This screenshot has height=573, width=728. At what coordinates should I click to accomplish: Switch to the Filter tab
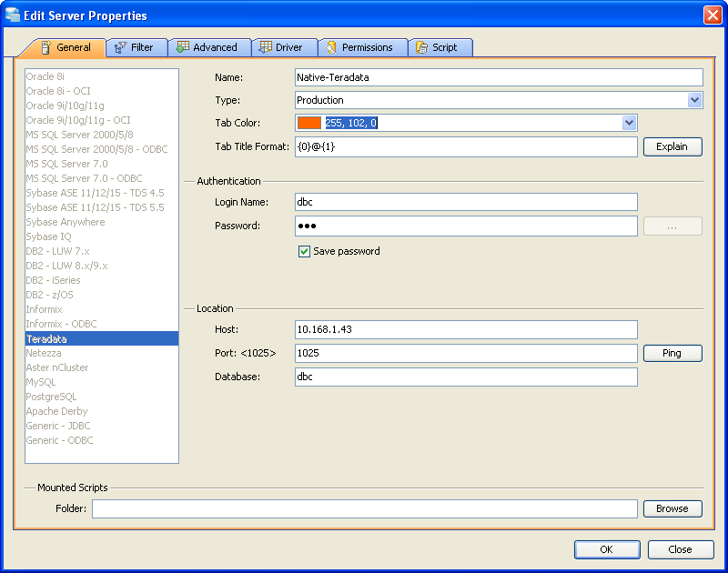[x=137, y=47]
